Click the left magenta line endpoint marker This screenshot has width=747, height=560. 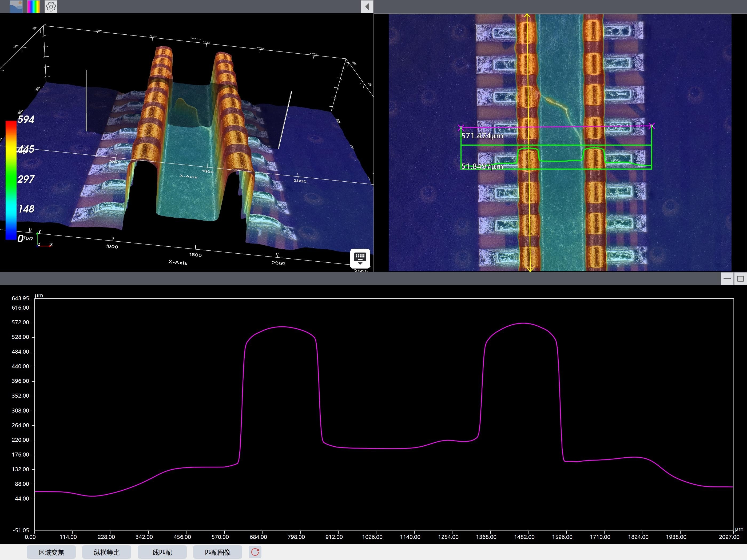(x=461, y=127)
